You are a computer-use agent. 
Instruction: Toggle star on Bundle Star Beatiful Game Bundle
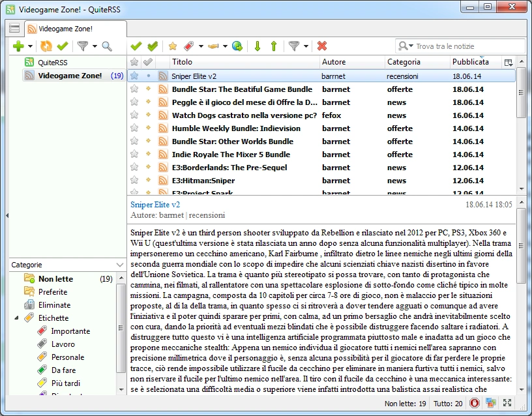tap(134, 89)
